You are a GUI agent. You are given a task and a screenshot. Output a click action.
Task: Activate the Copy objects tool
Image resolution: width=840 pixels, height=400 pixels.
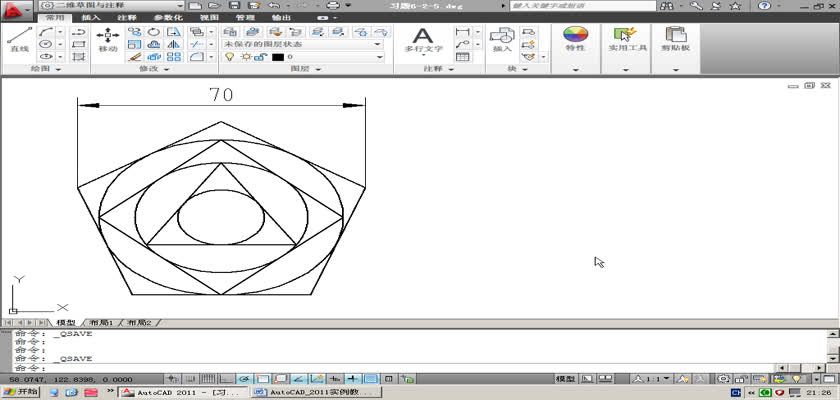134,32
